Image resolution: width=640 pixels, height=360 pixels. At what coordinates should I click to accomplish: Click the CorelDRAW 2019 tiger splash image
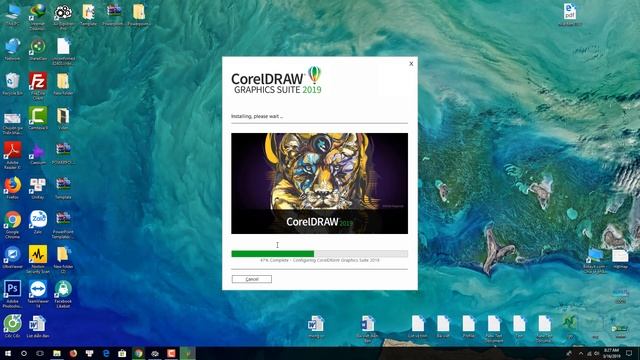319,183
